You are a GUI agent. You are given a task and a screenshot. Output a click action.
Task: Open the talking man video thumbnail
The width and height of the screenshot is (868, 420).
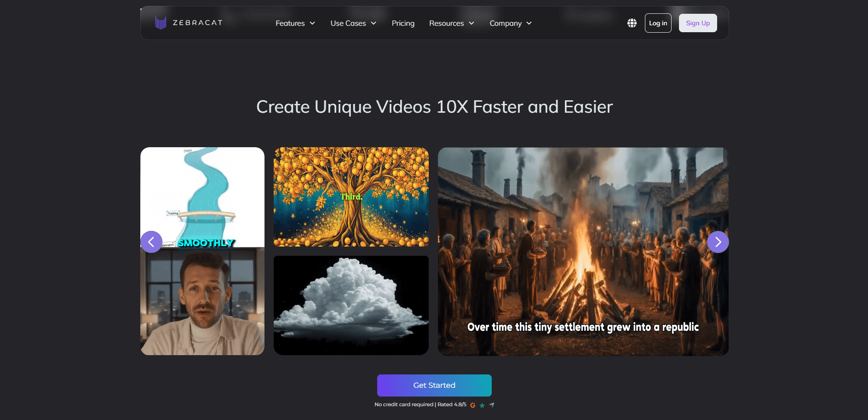coord(202,302)
